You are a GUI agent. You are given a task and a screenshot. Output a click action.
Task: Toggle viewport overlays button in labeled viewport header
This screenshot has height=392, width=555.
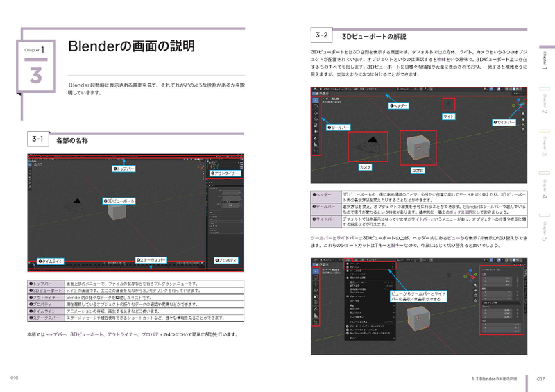tap(498, 89)
